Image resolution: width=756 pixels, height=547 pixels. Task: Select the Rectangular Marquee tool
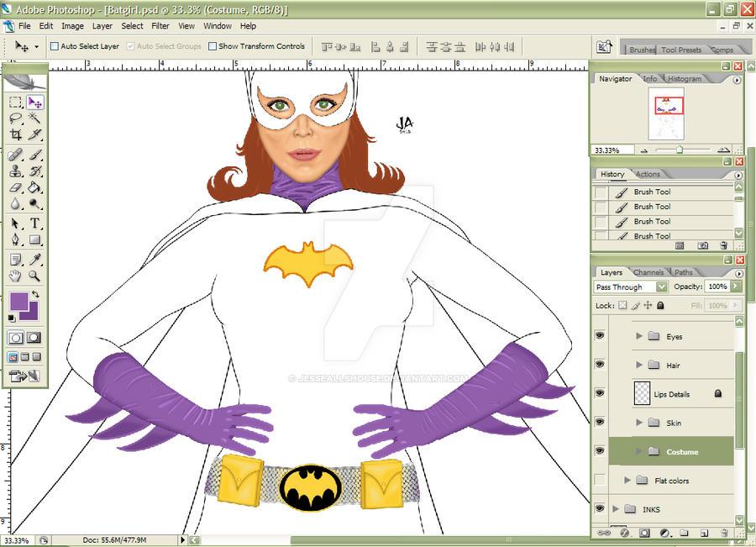tap(15, 103)
